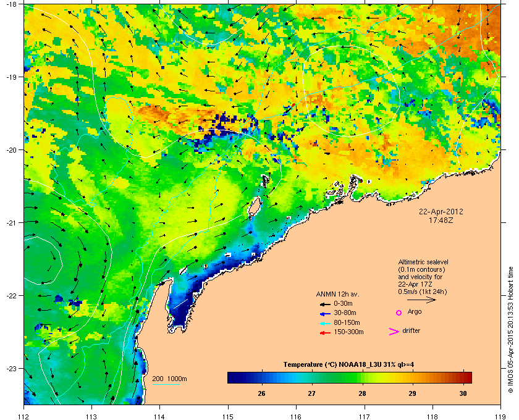Click the longitude label '115'
The image size is (519, 420).
coord(228,417)
